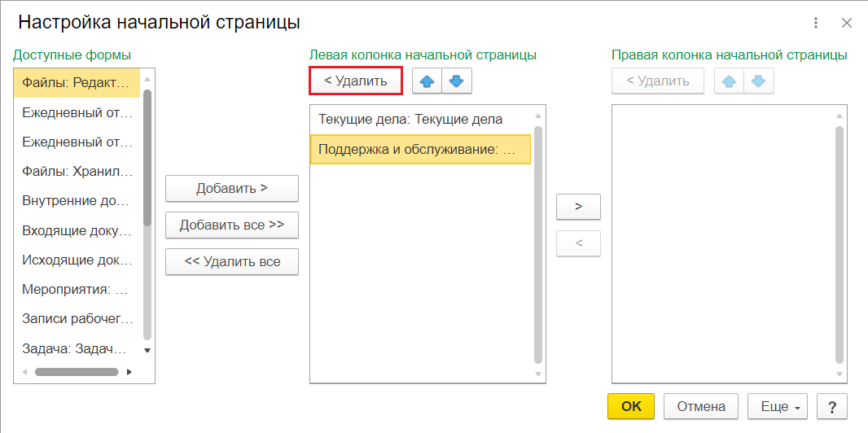Viewport: 868px width, 433px height.
Task: Select Мероприятия form in available list
Action: coord(77,289)
